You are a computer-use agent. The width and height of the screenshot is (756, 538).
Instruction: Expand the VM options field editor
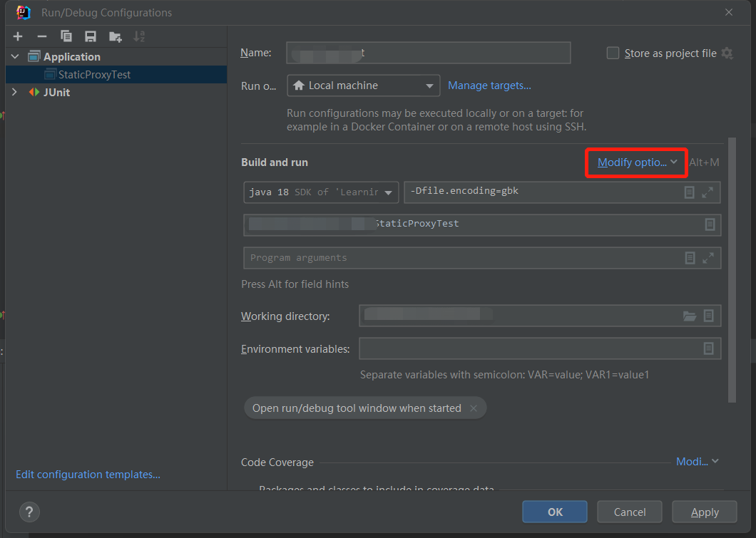[x=708, y=192]
